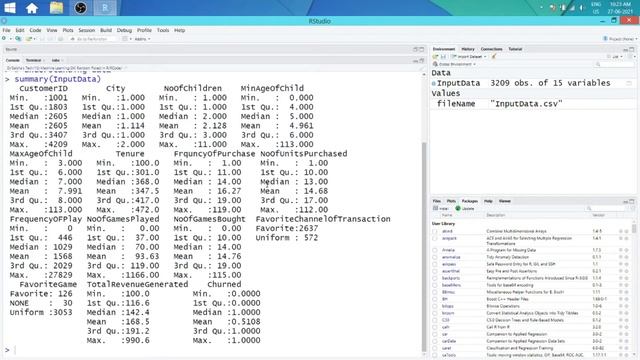Image resolution: width=640 pixels, height=360 pixels.
Task: Maximize the Console pane
Action: (x=422, y=60)
